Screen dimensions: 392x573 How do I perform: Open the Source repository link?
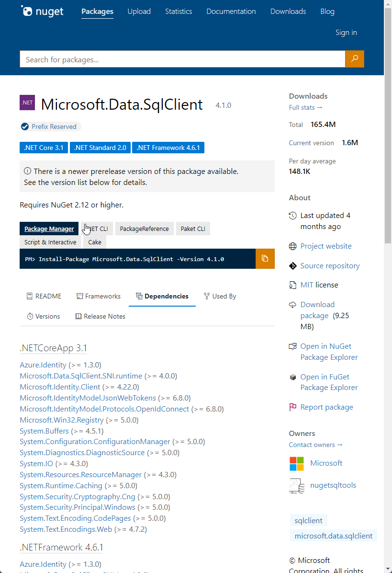coord(330,265)
